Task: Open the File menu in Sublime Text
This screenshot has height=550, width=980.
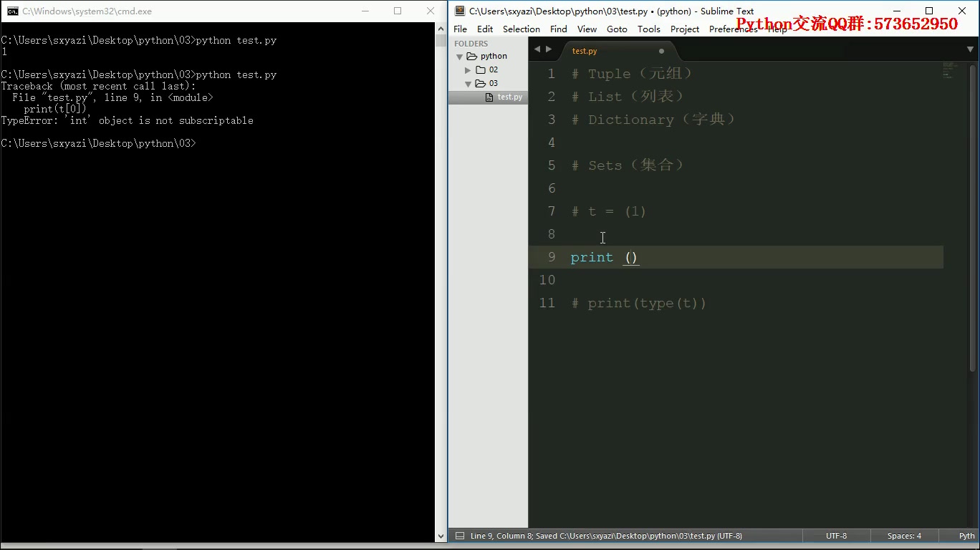Action: click(460, 29)
